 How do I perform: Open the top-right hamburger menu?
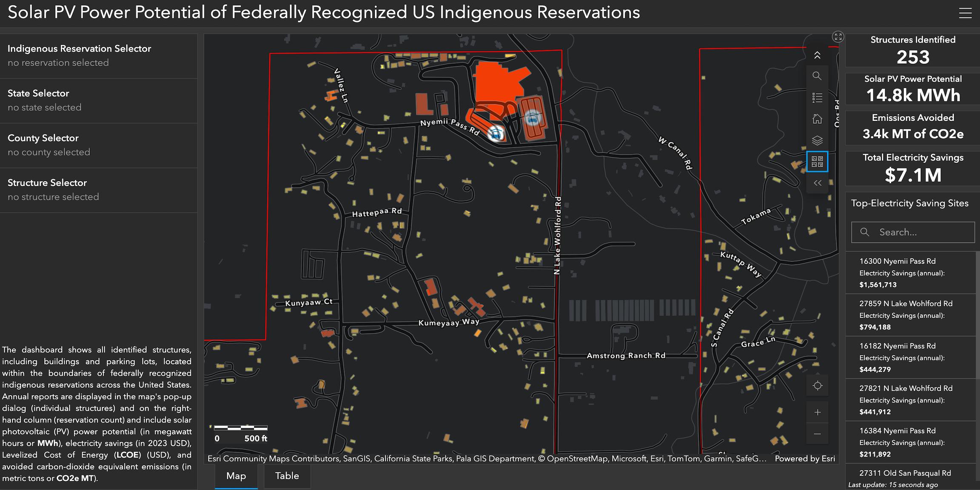[x=965, y=13]
